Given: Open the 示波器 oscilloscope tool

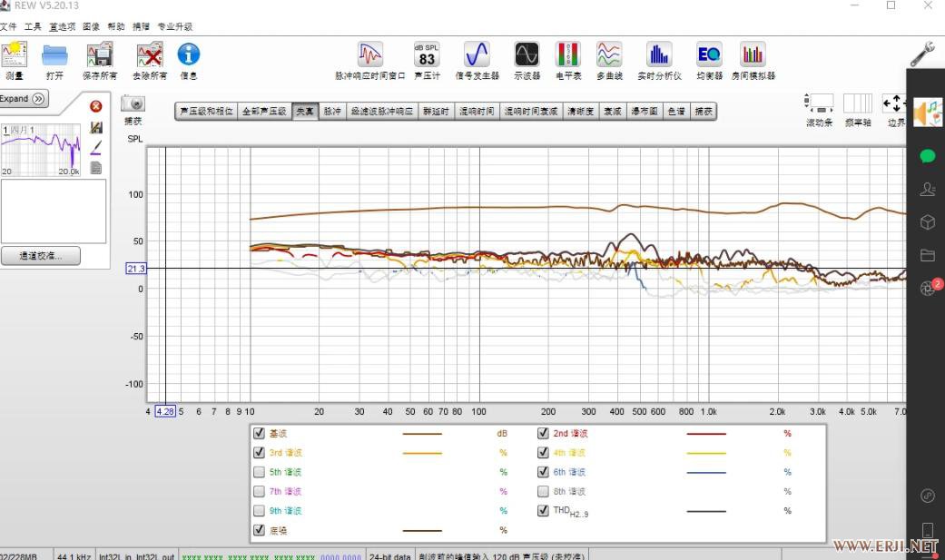Looking at the screenshot, I should [x=527, y=56].
